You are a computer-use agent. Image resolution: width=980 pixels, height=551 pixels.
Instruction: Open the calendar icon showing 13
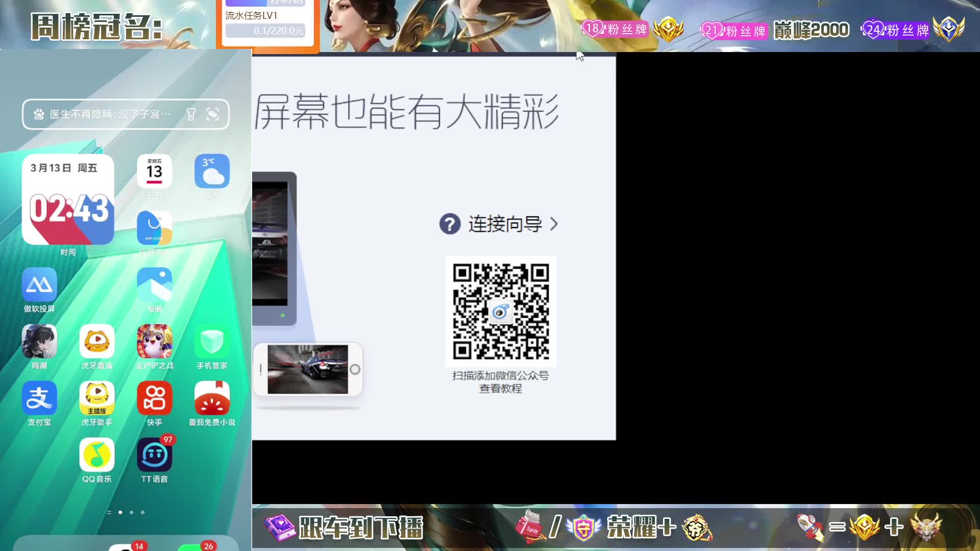click(x=154, y=171)
